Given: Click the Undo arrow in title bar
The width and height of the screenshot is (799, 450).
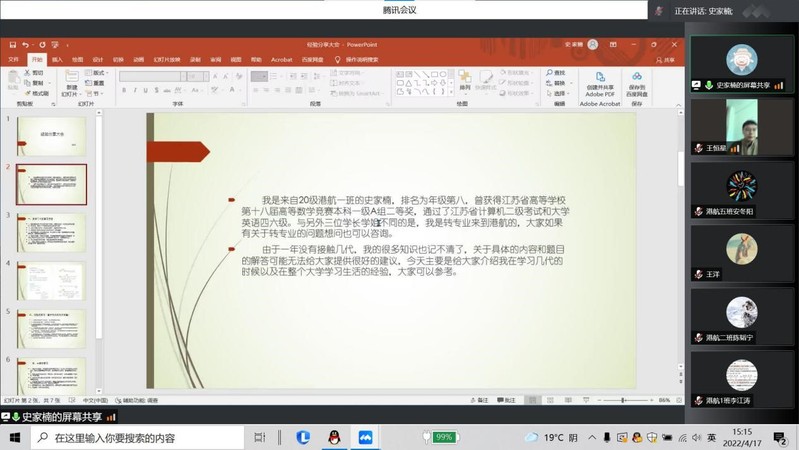Looking at the screenshot, I should [x=25, y=45].
